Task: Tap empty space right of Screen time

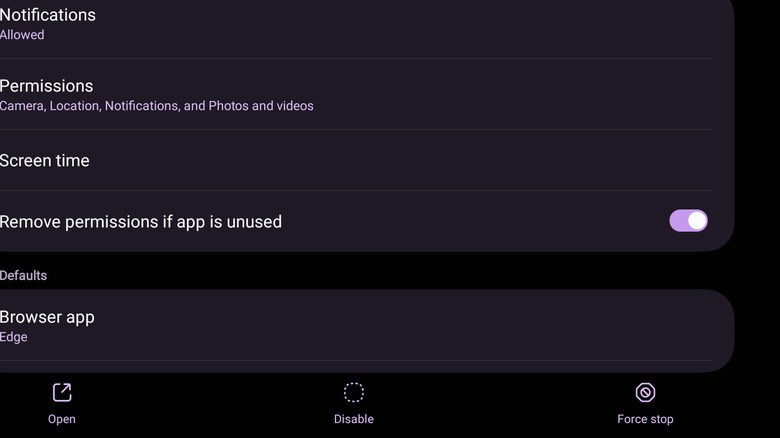Action: [400, 161]
